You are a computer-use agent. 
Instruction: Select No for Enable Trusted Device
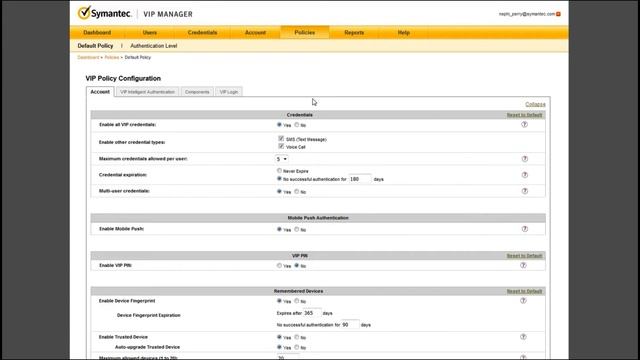click(x=297, y=337)
